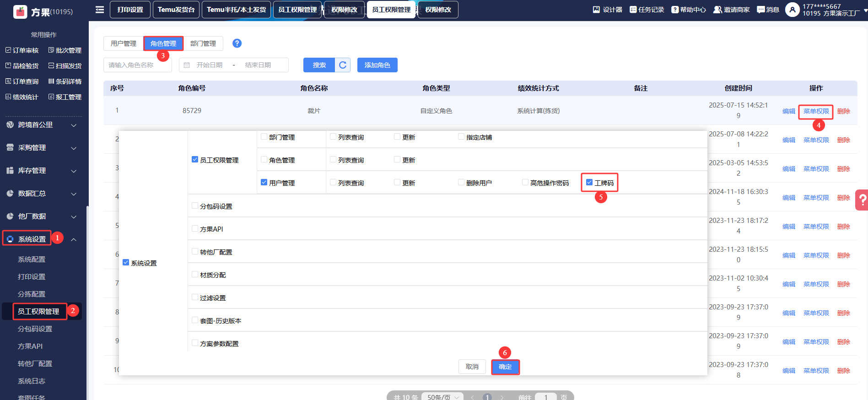The image size is (868, 400).
Task: Select 系统日志 in the sidebar
Action: (x=32, y=381)
